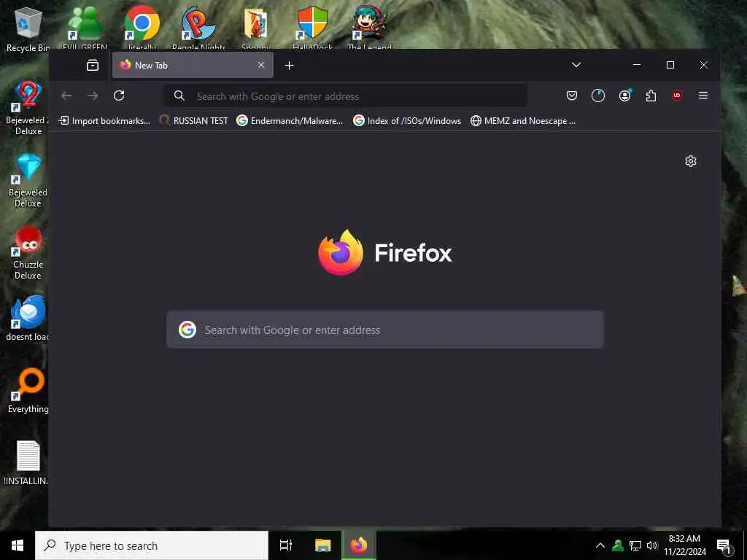Viewport: 747px width, 560px height.
Task: Open the MEMZ and Noescape ... bookmark
Action: [x=522, y=121]
